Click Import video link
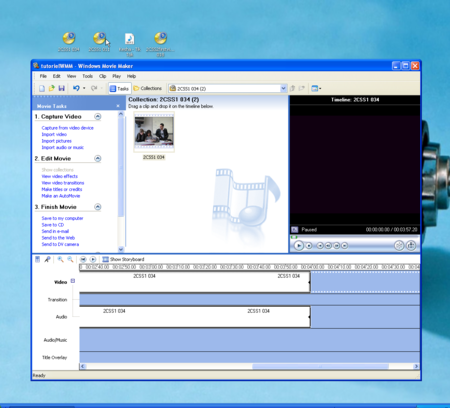Image resolution: width=450 pixels, height=408 pixels. coord(54,134)
